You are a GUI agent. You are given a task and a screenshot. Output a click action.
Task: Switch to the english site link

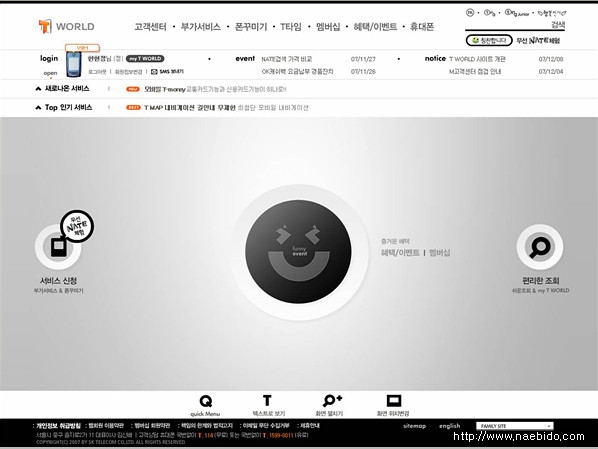450,426
